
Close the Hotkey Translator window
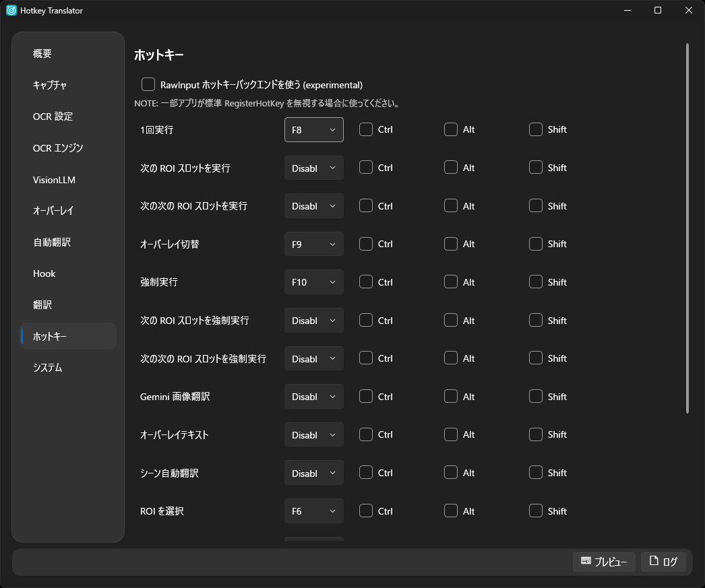pyautogui.click(x=688, y=10)
